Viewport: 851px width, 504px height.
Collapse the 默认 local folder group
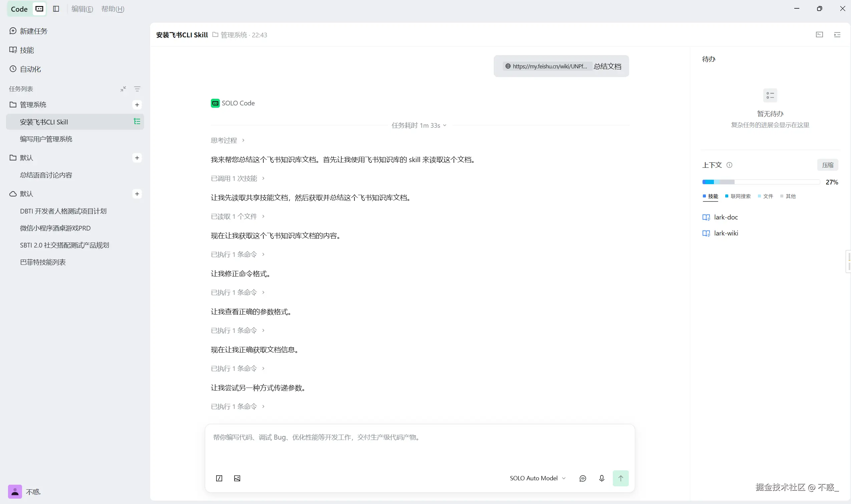21,157
